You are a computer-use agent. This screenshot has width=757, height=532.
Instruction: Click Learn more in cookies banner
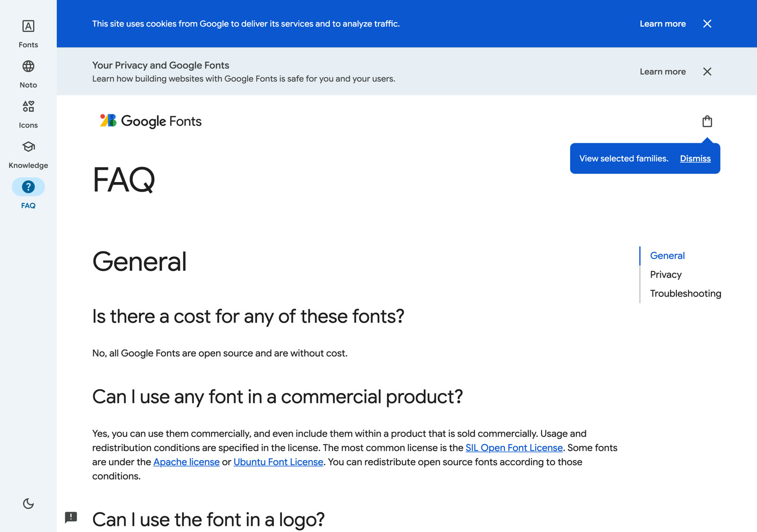point(663,24)
